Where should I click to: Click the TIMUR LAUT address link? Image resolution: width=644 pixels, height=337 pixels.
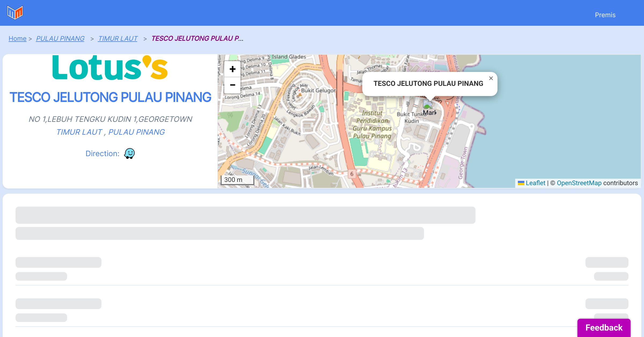click(79, 132)
